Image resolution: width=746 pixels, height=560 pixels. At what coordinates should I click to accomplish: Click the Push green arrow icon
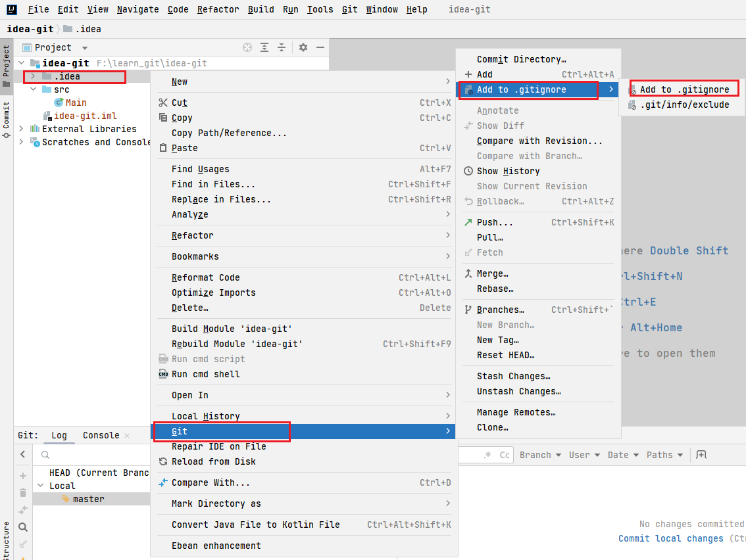pos(468,222)
